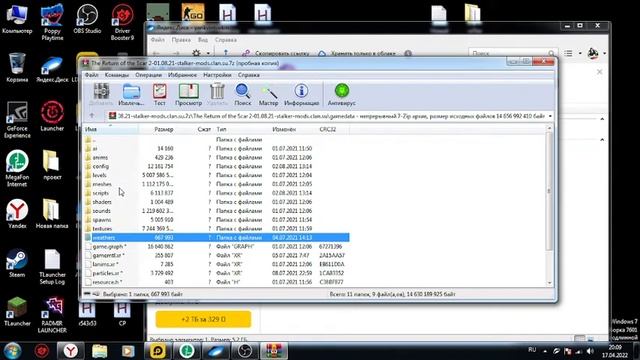Sort by CRC32 column header

[333, 129]
